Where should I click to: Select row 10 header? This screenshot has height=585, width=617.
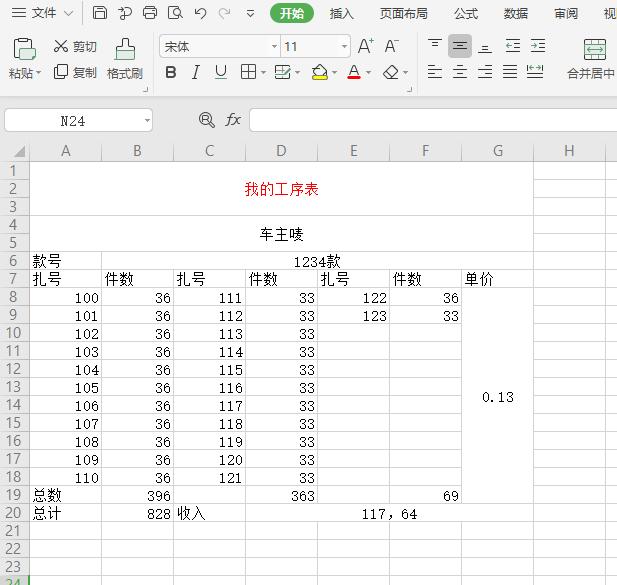tap(14, 333)
